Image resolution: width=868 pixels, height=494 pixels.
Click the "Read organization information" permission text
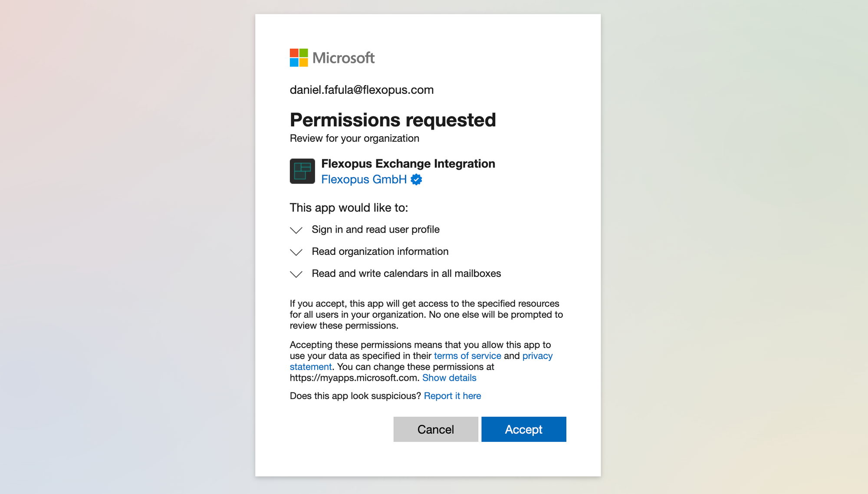(x=380, y=252)
